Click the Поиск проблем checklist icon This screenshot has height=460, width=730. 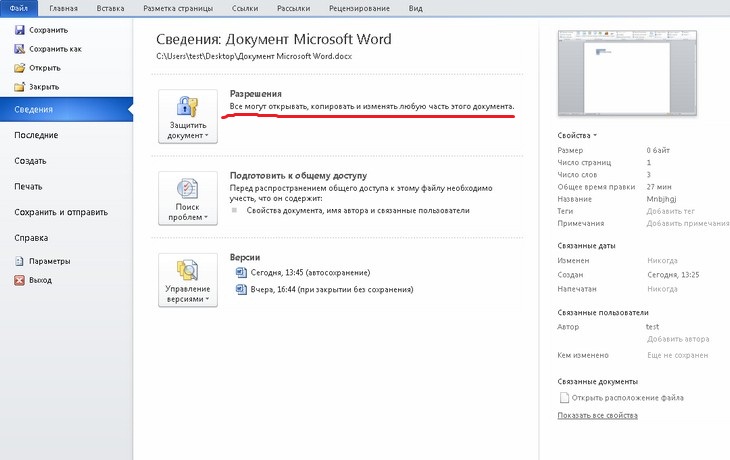point(187,189)
